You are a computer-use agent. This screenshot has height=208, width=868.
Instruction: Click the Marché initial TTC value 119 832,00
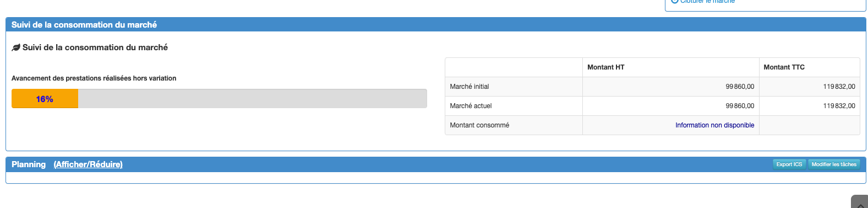click(839, 87)
